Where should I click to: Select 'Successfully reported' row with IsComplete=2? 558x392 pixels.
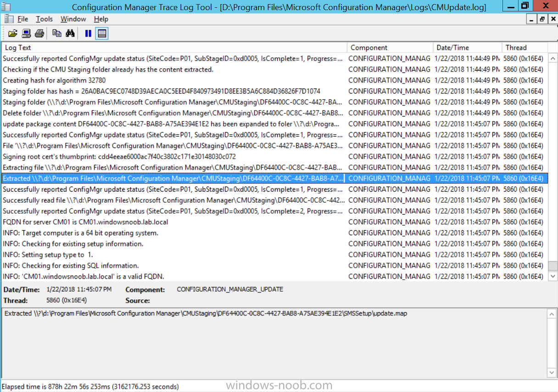click(x=274, y=211)
